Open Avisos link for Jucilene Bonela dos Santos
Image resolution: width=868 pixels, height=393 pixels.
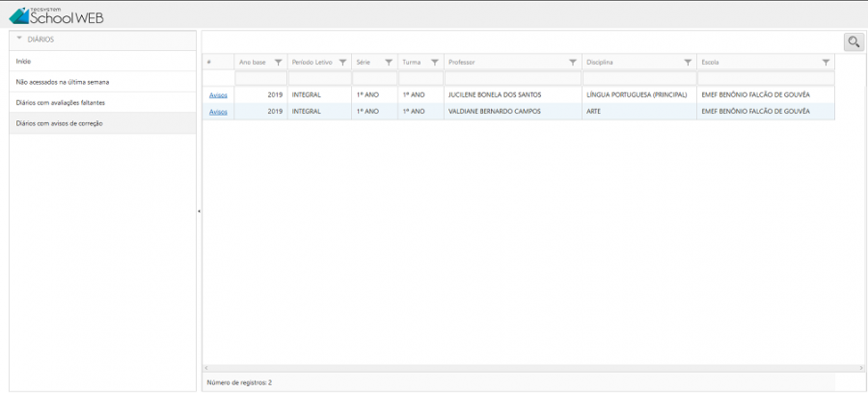pos(218,95)
